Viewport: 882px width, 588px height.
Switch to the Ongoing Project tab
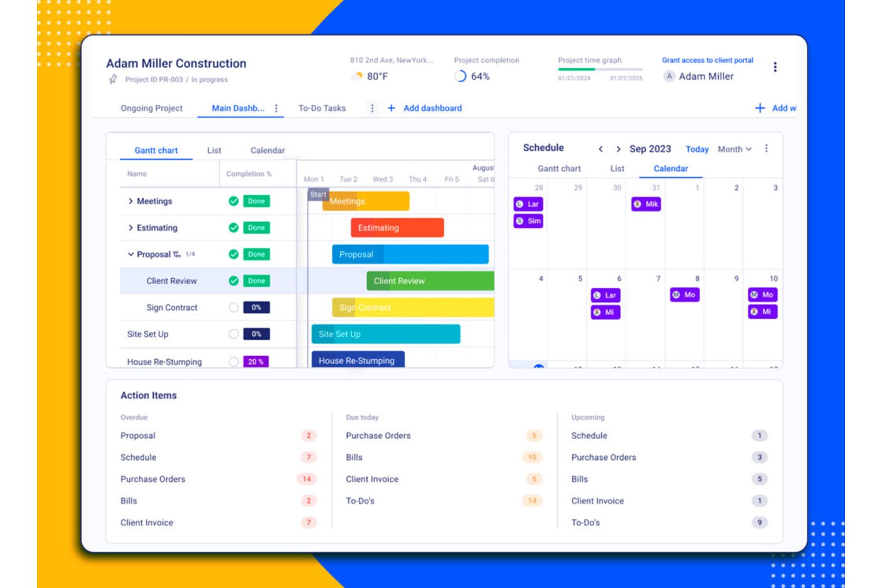(151, 108)
